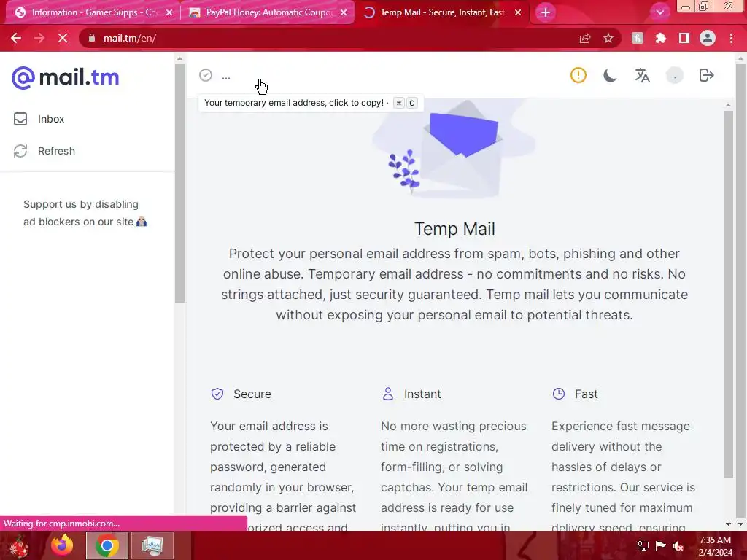Click the site lock icon
This screenshot has width=747, height=560.
point(91,38)
